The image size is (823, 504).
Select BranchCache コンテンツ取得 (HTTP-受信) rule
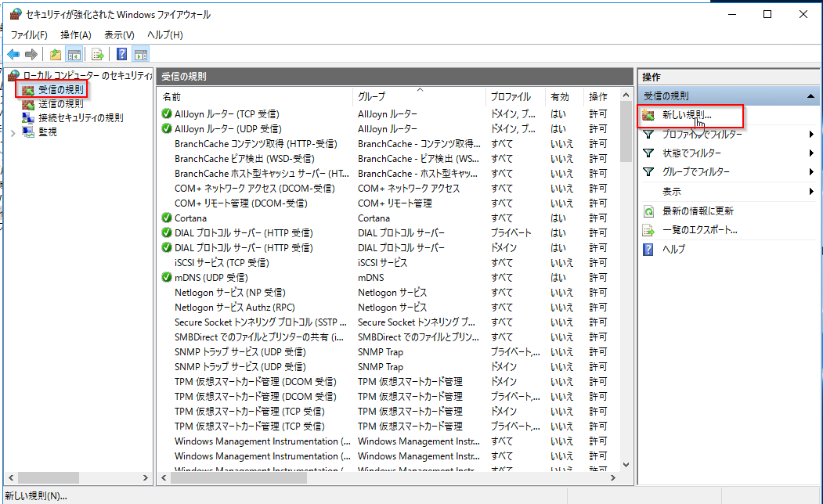click(x=388, y=144)
